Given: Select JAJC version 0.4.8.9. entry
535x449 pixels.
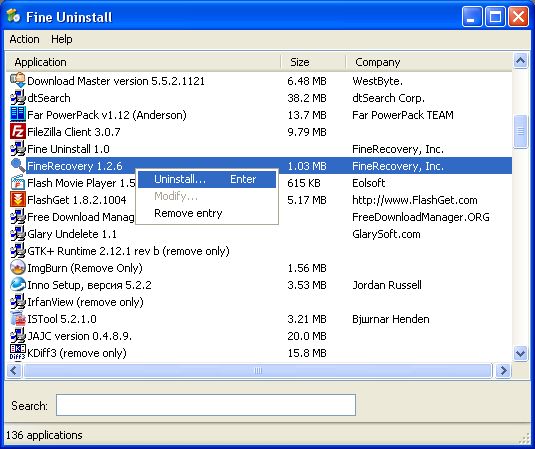Looking at the screenshot, I should point(79,336).
